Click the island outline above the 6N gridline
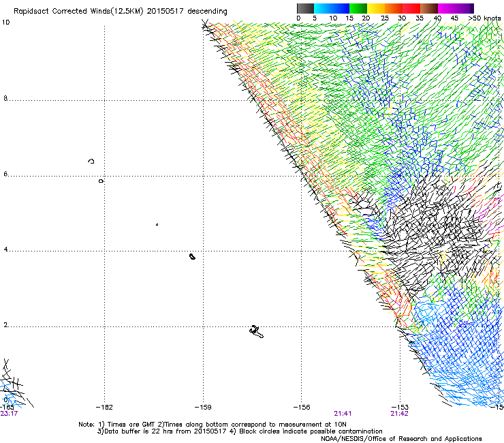The width and height of the screenshot is (504, 443). 91,161
